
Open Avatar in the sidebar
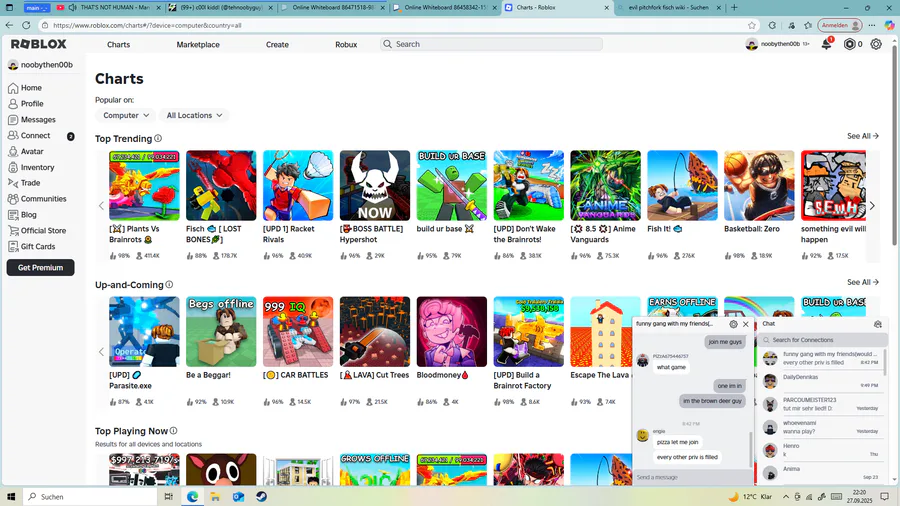point(32,151)
